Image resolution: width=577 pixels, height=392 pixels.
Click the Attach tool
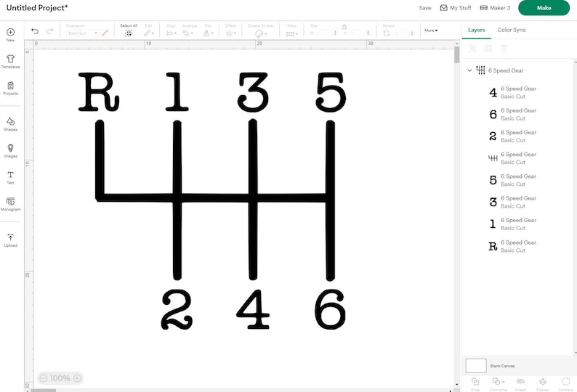(520, 383)
